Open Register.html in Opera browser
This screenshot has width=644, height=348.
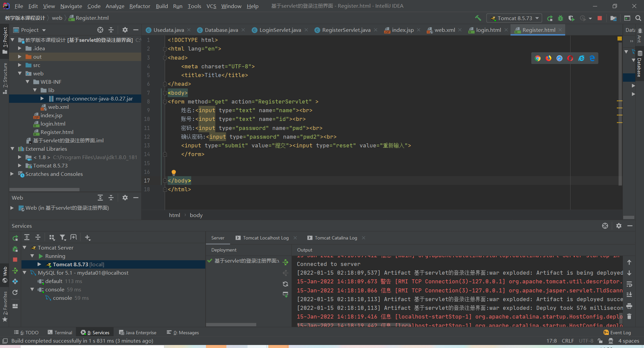pyautogui.click(x=570, y=58)
